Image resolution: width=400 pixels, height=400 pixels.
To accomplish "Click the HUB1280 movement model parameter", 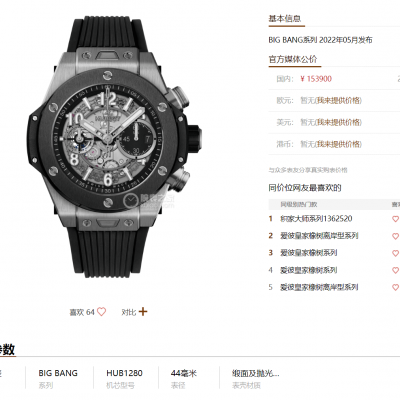I will click(x=124, y=373).
